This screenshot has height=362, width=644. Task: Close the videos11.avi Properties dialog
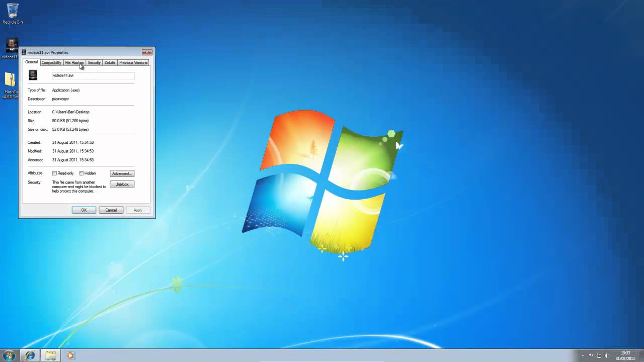point(147,52)
